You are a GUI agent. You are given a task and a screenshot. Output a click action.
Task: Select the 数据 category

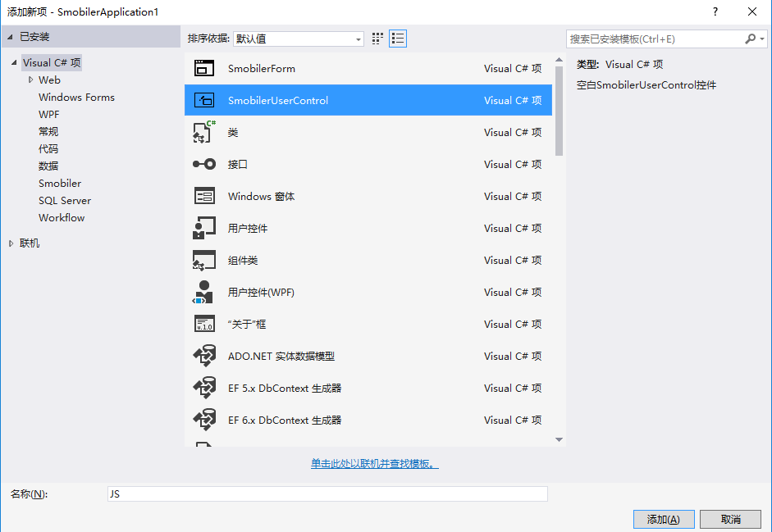(48, 166)
